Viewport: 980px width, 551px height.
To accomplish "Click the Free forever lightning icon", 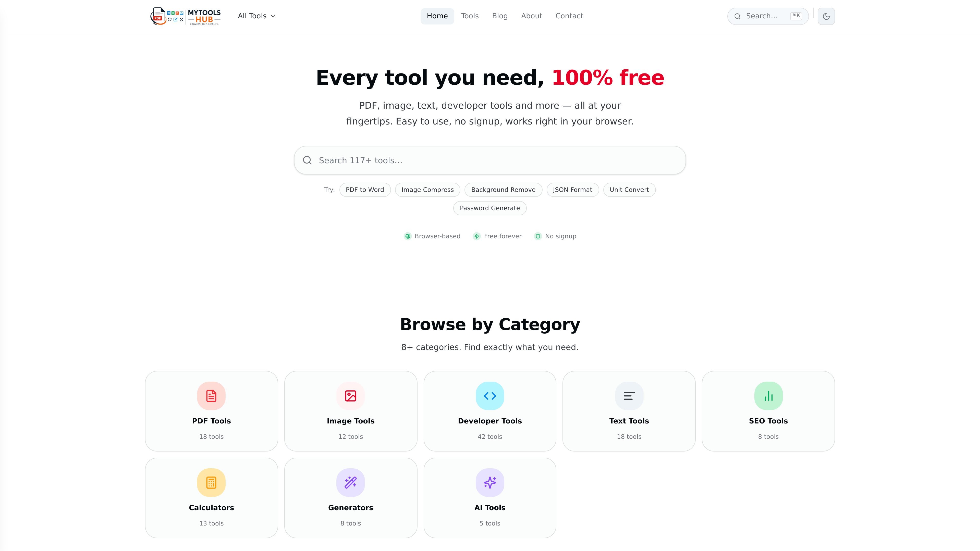I will tap(476, 236).
